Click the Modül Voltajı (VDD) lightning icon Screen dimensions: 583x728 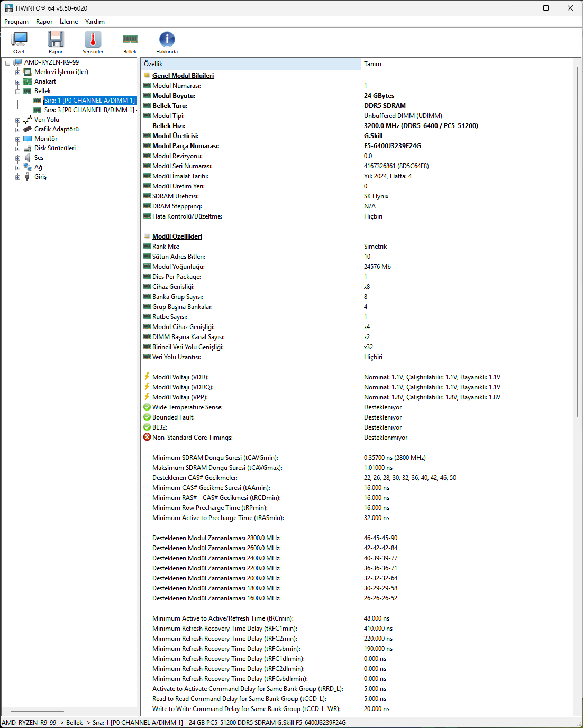(147, 377)
